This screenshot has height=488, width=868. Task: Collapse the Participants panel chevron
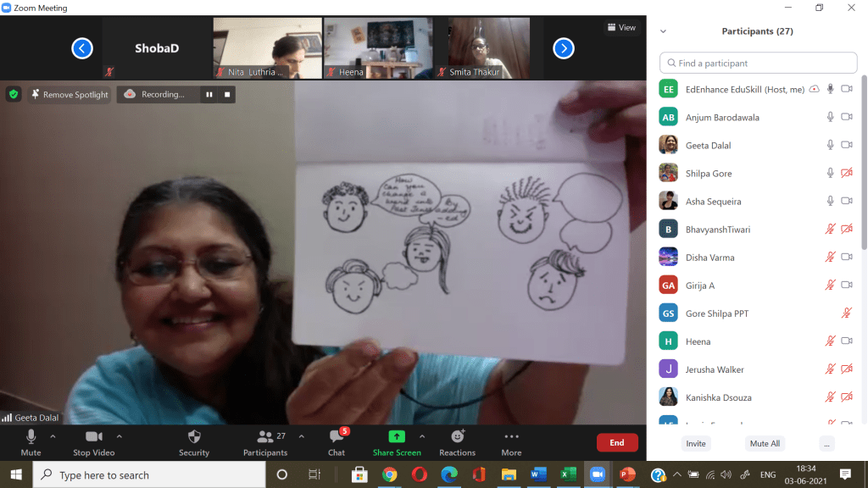point(663,31)
